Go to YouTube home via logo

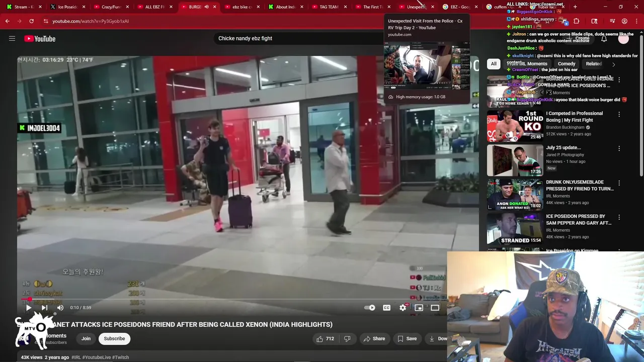40,39
